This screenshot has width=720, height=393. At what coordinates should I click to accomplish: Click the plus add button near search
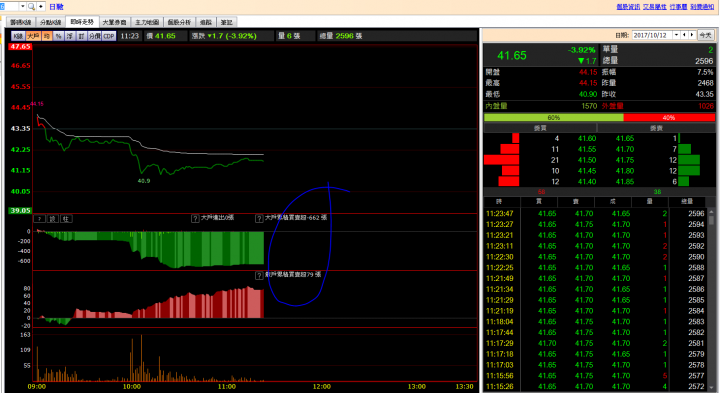point(41,6)
